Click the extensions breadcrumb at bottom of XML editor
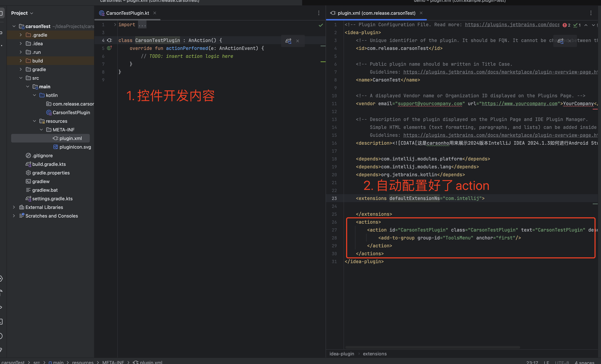 374,354
